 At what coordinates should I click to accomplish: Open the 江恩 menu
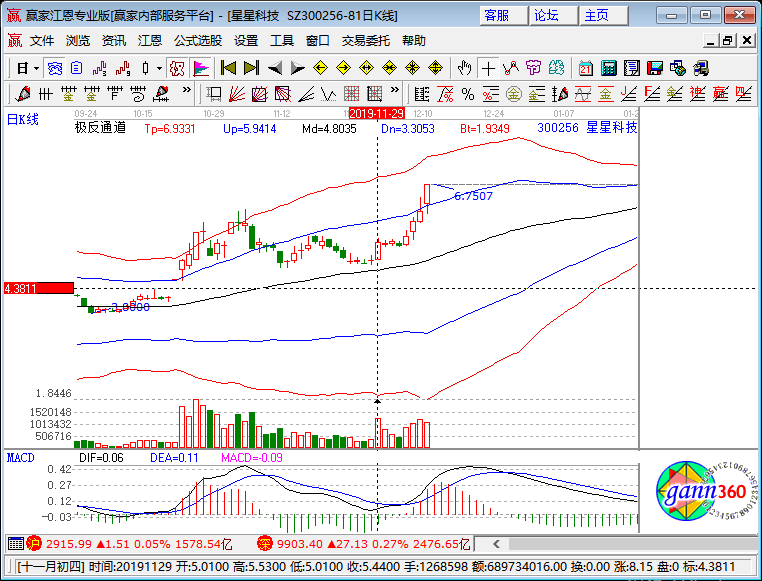(150, 41)
